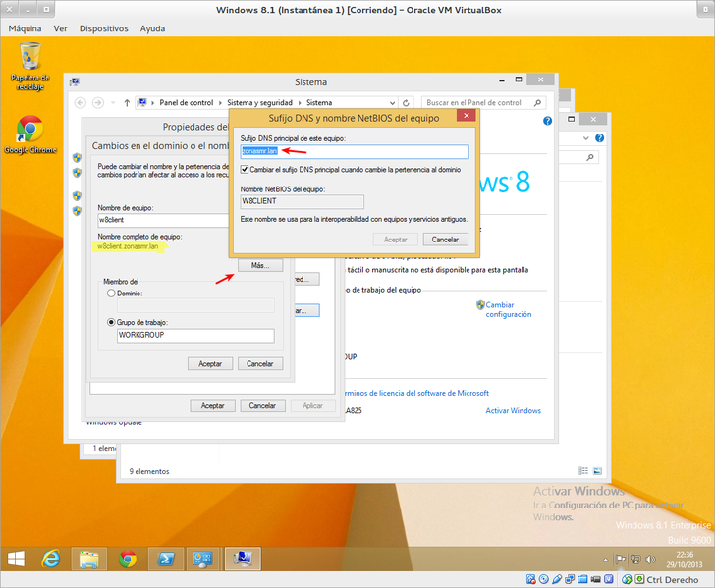Switch to large icons view in back window
This screenshot has height=588, width=715.
pos(597,471)
